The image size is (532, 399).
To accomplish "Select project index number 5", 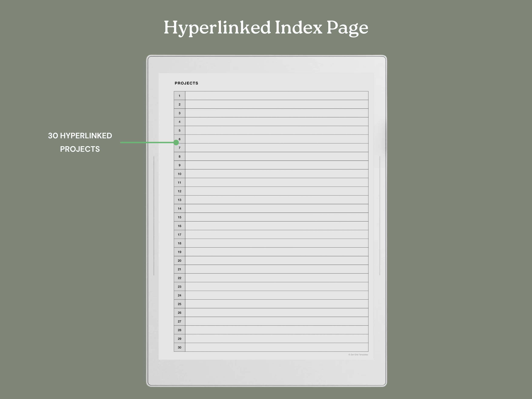I will pos(179,131).
